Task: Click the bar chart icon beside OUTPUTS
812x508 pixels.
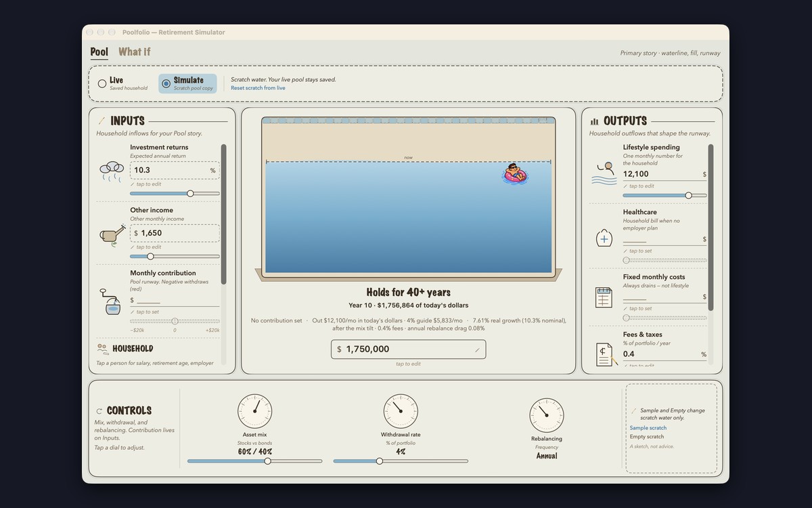Action: point(594,121)
